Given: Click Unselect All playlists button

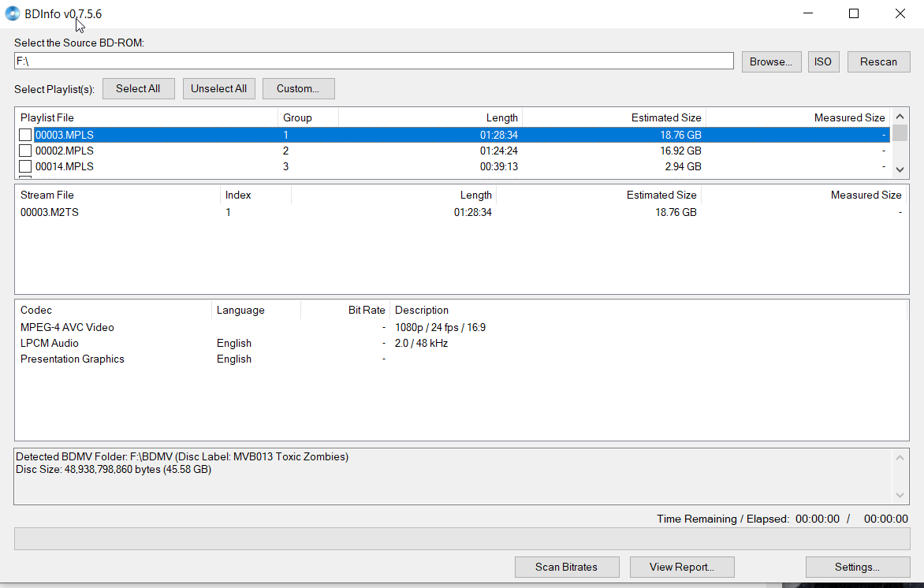Looking at the screenshot, I should (218, 89).
